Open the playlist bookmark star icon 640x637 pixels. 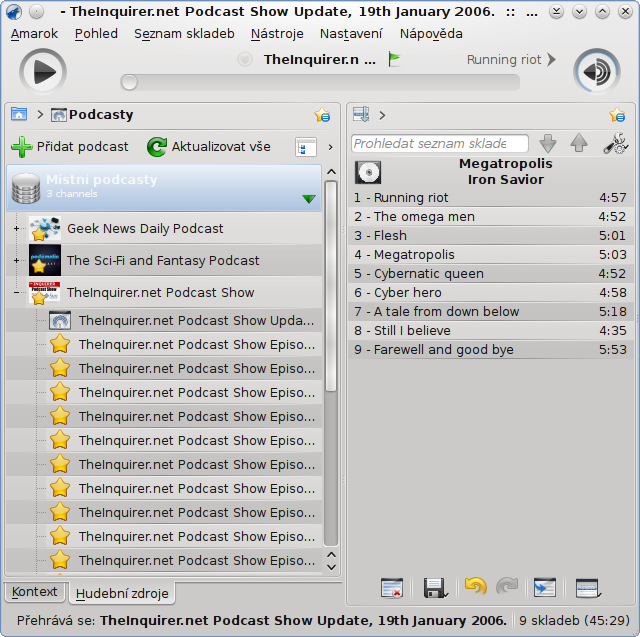point(617,115)
